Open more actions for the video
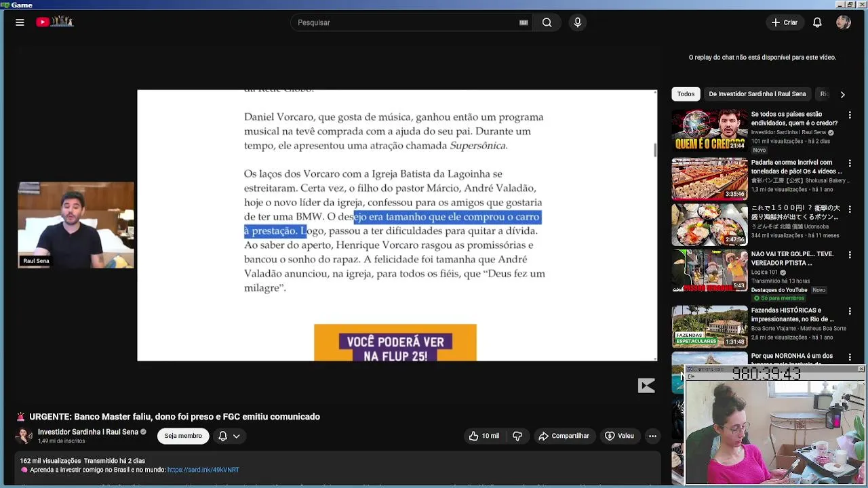The image size is (868, 488). (652, 436)
